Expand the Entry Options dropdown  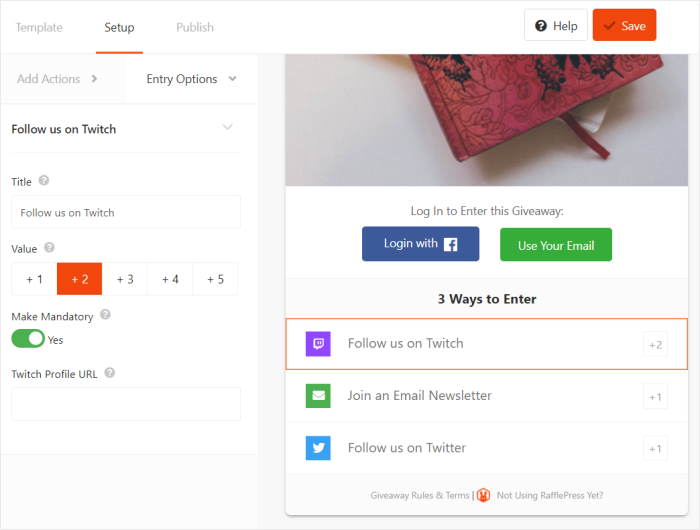(191, 79)
